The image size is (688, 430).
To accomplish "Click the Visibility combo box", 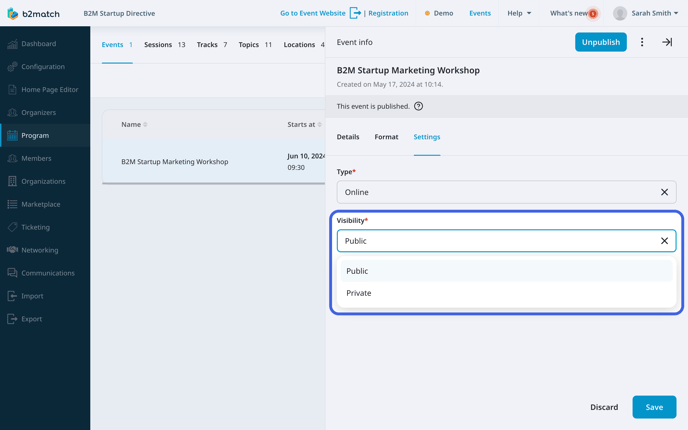I will pos(506,241).
